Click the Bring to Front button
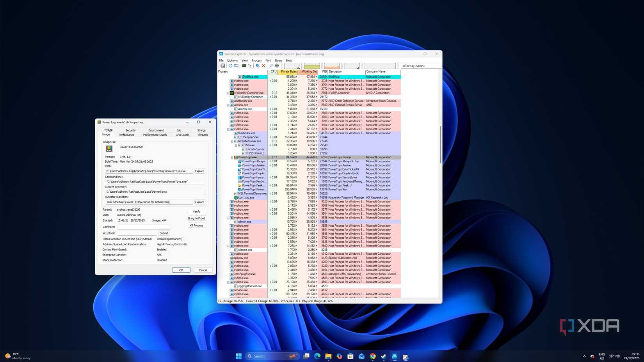644x362 pixels. 196,218
